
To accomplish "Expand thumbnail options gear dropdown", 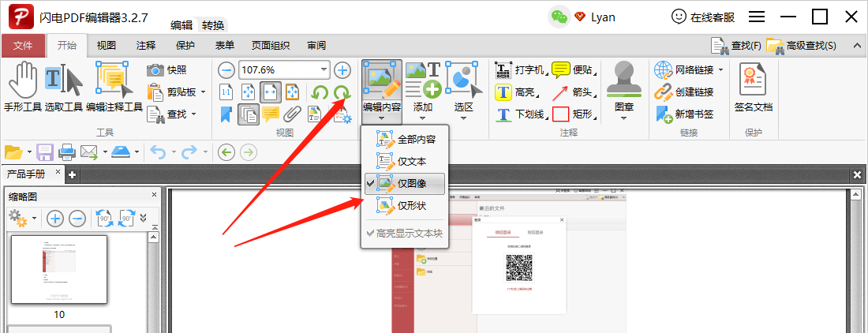I will point(34,219).
